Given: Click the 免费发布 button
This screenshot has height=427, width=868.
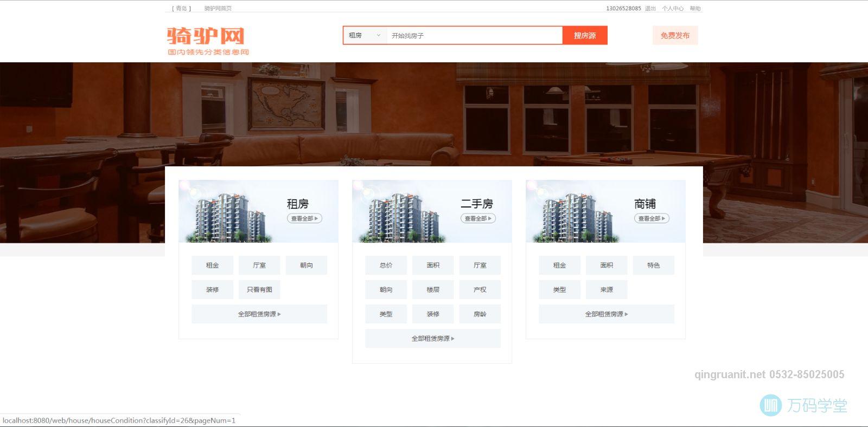Looking at the screenshot, I should 675,35.
